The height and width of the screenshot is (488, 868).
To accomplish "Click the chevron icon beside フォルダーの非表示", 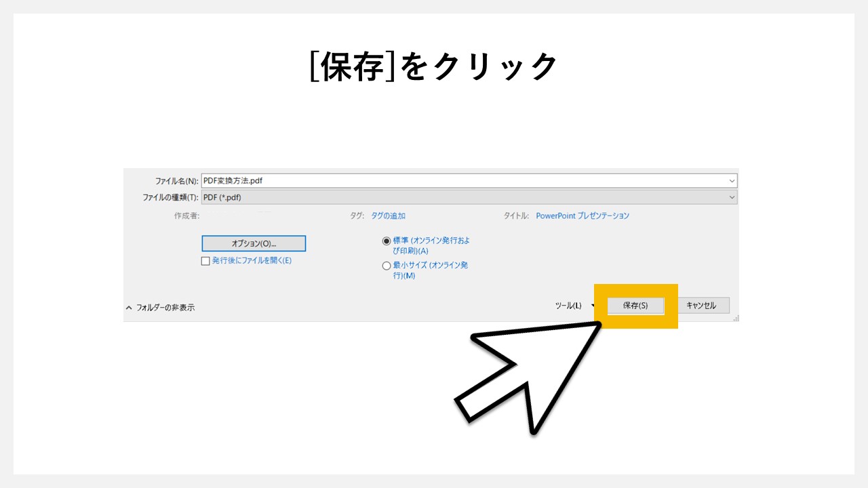I will (x=129, y=307).
